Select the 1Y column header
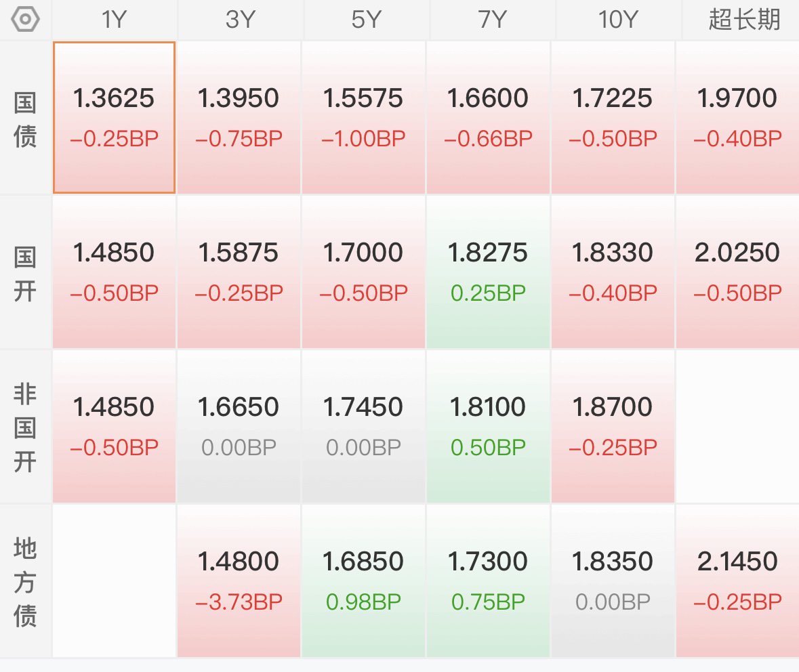The width and height of the screenshot is (799, 672). 114,20
